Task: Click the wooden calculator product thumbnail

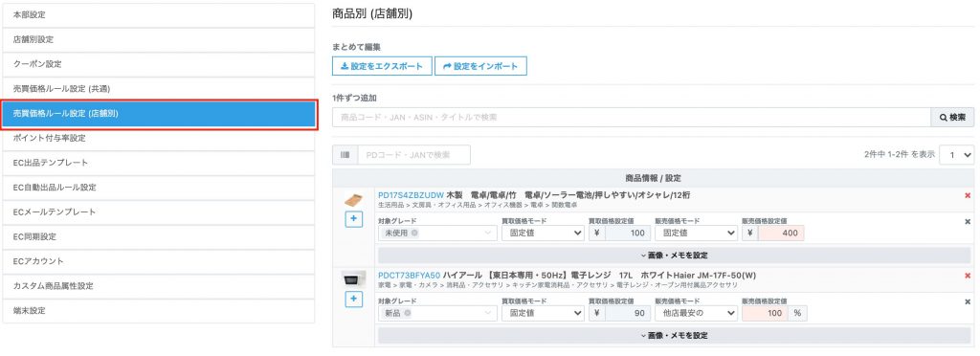Action: pyautogui.click(x=353, y=199)
